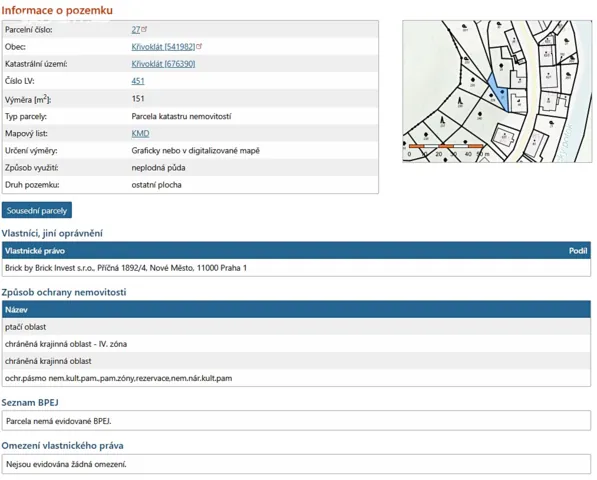
Task: Select the Název column header
Action: click(16, 310)
